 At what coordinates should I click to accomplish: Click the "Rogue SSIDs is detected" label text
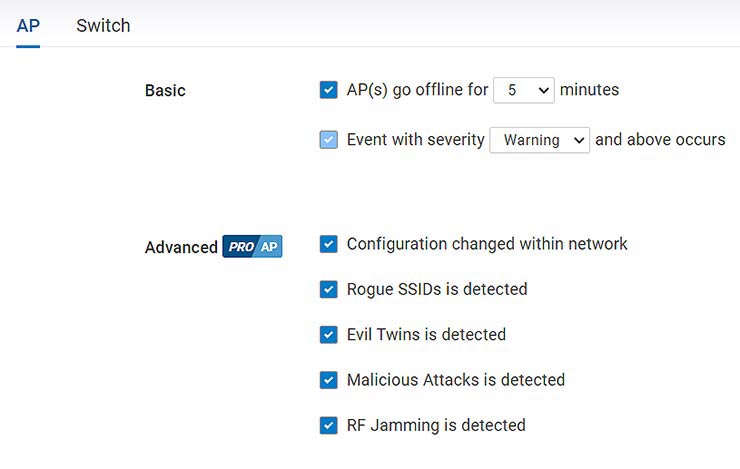(436, 289)
